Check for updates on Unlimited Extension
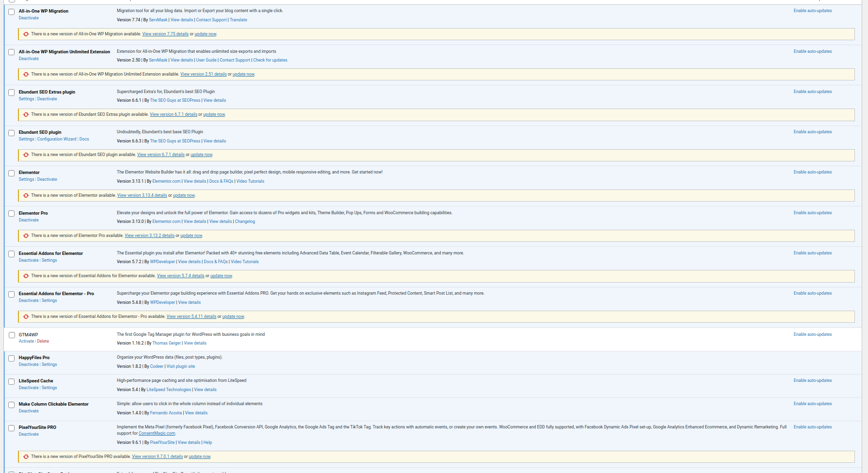The height and width of the screenshot is (473, 868). coord(270,60)
